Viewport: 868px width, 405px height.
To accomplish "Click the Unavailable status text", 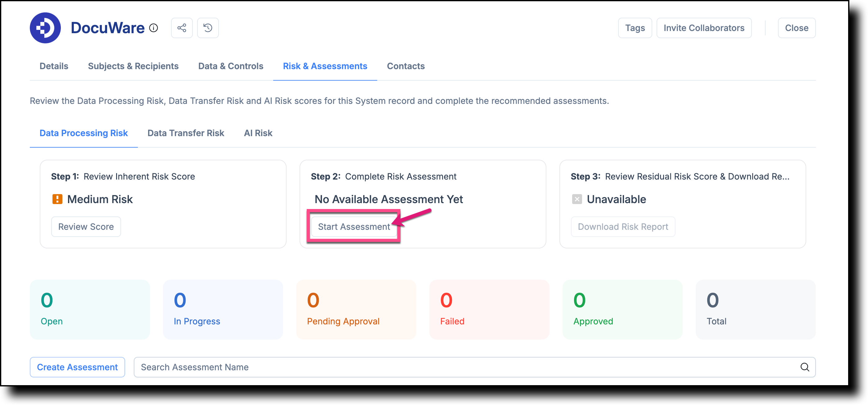I will 616,199.
